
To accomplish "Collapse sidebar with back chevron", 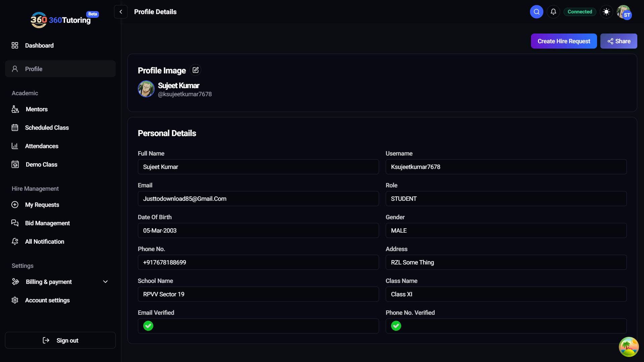I will 121,12.
